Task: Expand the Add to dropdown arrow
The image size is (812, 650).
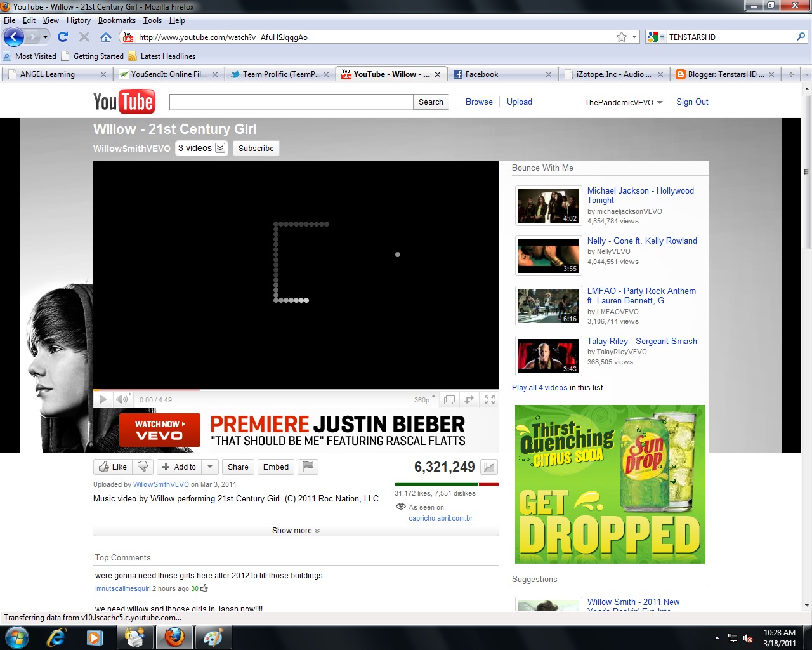Action: click(211, 467)
